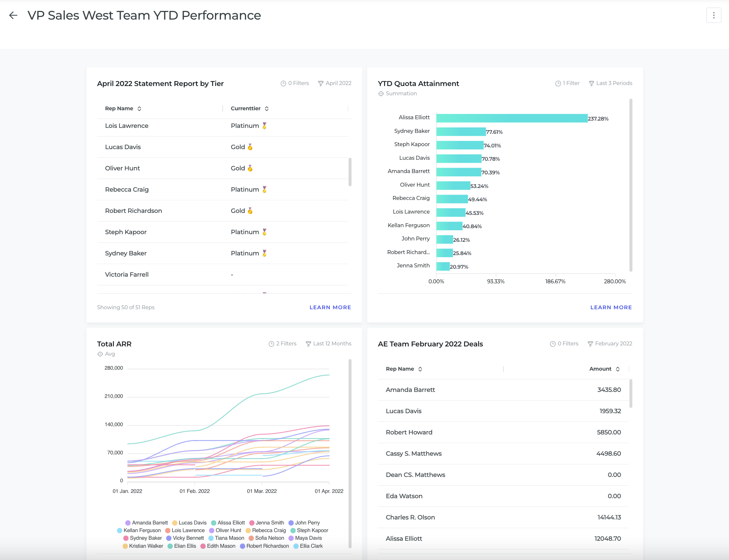Click the funnel icon beside Last 12 Months

click(308, 344)
